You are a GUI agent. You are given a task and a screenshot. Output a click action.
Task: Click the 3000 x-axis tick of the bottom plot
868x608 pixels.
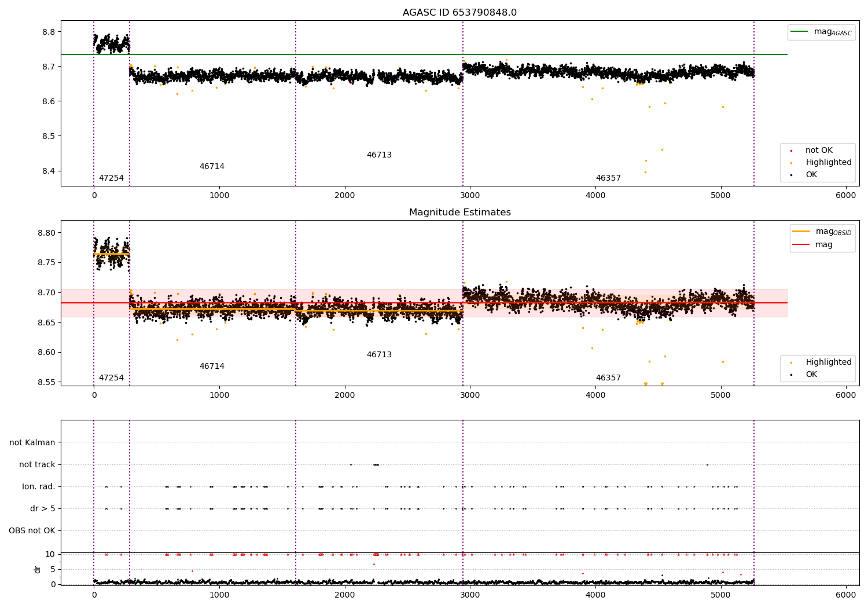[x=470, y=595]
